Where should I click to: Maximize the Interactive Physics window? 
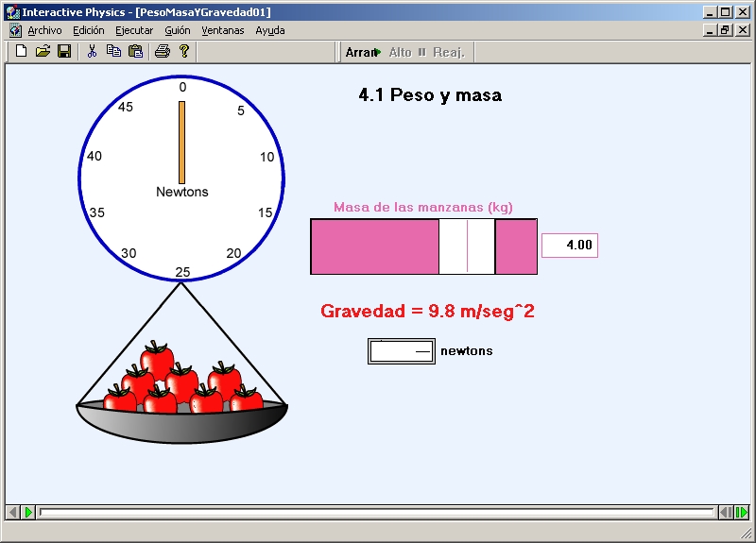click(725, 12)
